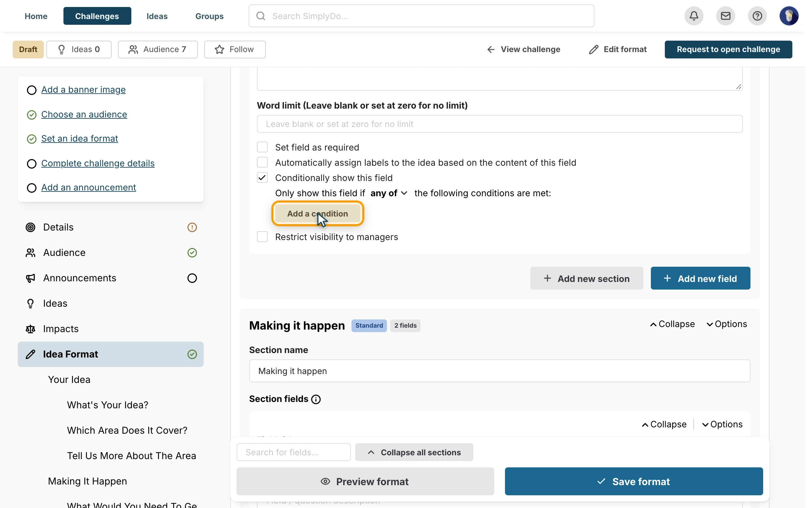Click the Section fields info icon
The image size is (812, 508).
[x=316, y=399]
